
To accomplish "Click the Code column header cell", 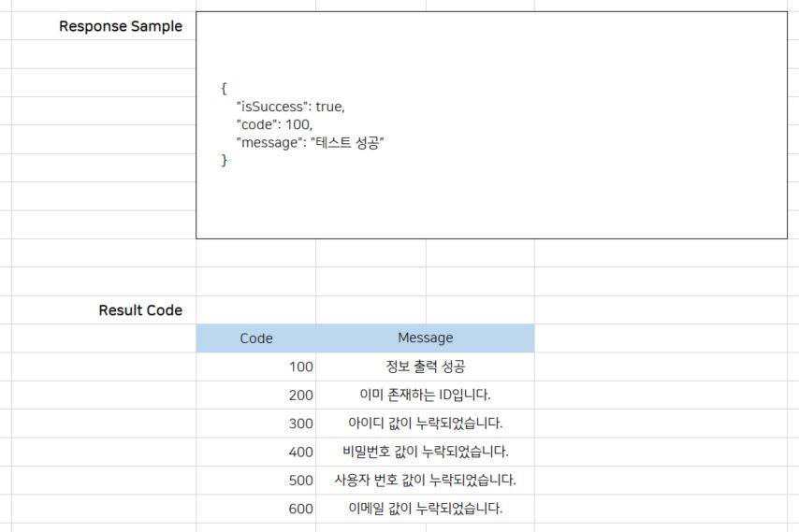I will (x=255, y=338).
